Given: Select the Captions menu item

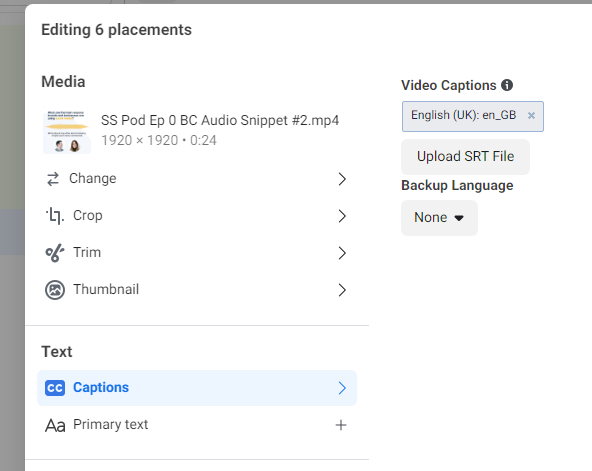Looking at the screenshot, I should [197, 388].
